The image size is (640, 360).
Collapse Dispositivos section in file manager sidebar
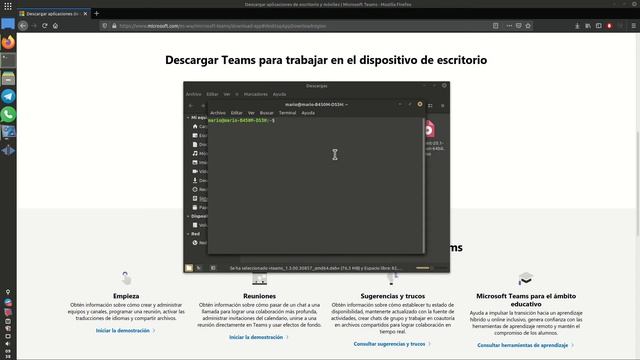[x=188, y=216]
